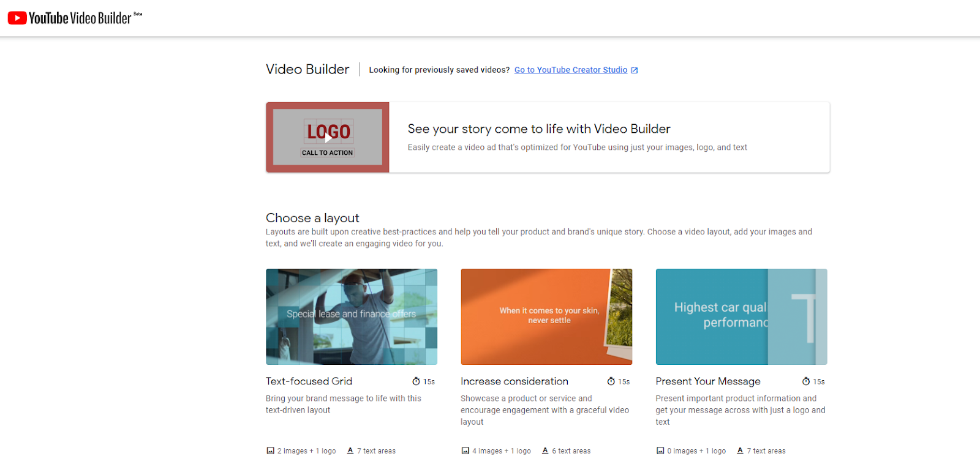
Task: Click the text icon under Text-focused Grid
Action: pos(350,451)
